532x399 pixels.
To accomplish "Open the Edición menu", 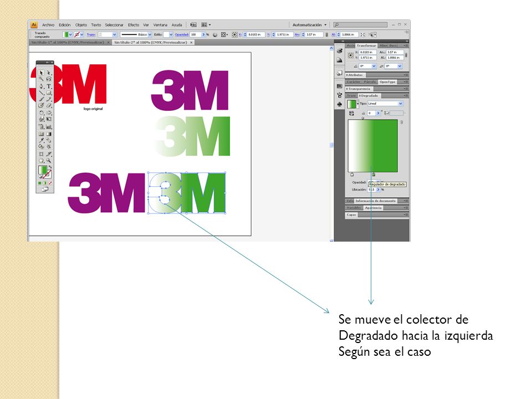I will [x=64, y=25].
